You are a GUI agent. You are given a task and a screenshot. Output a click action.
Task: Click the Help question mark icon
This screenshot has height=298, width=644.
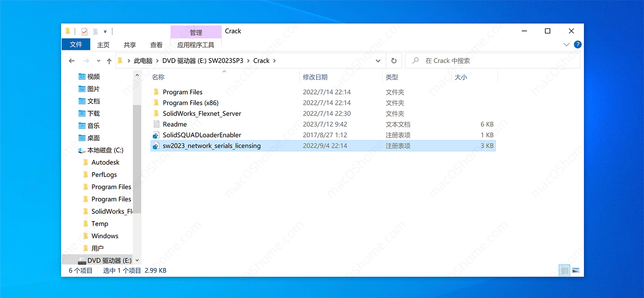point(577,44)
